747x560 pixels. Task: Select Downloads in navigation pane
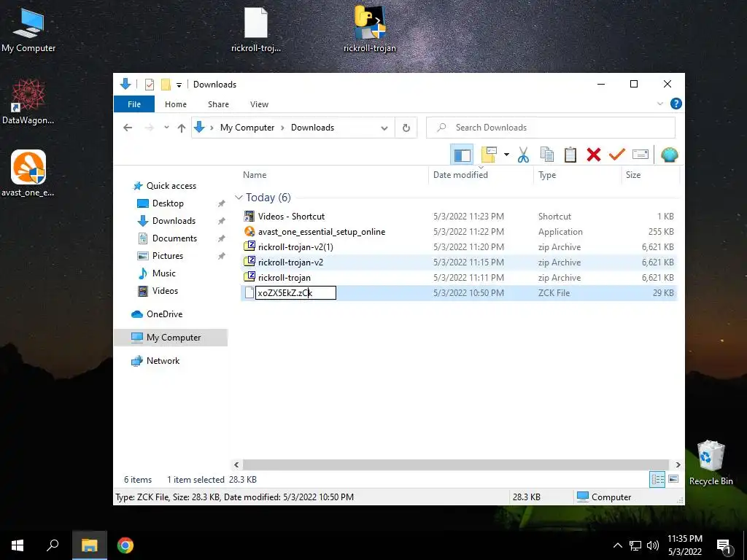[x=174, y=221]
